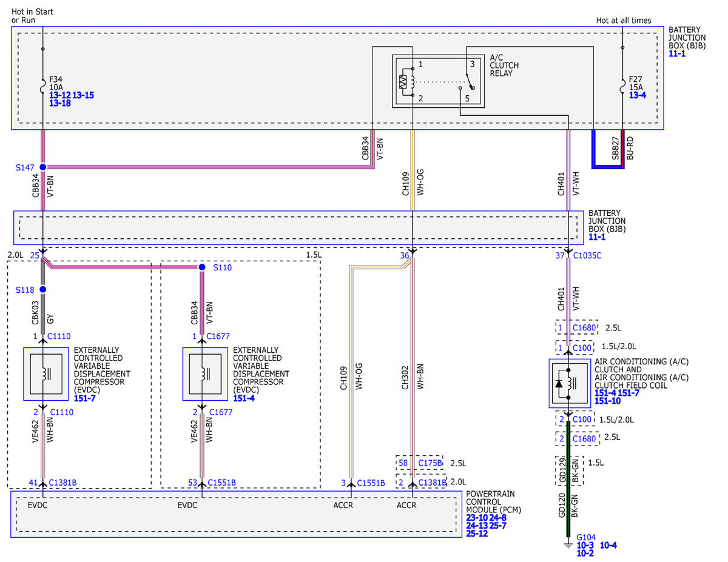728x562 pixels.
Task: Select the G104 ground label
Action: point(586,537)
